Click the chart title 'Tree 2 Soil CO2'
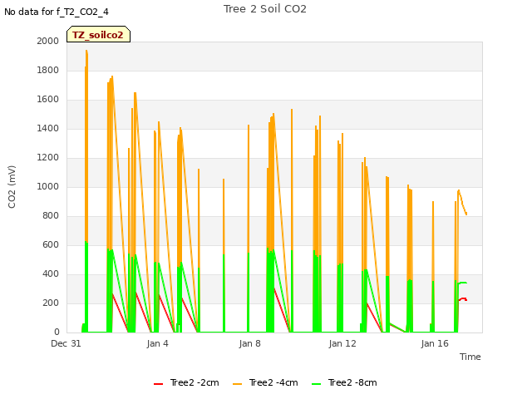The height and width of the screenshot is (399, 532). 265,9
